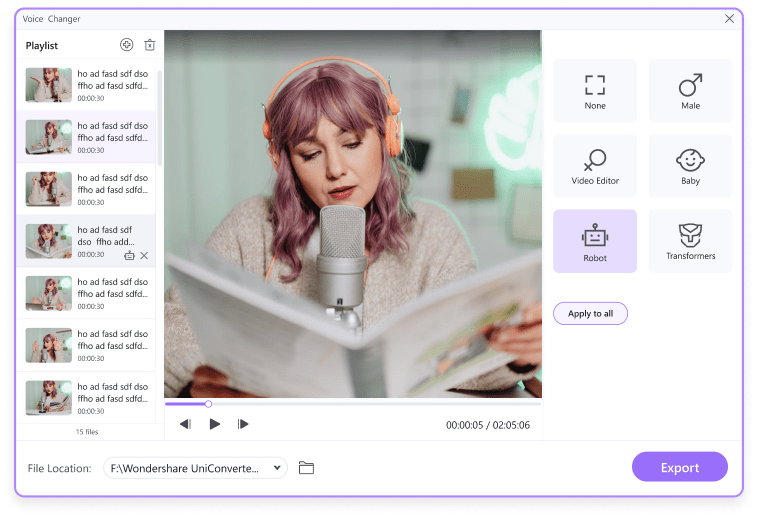Viewport: 758px width, 518px height.
Task: Close the Voice Changer window
Action: click(729, 18)
